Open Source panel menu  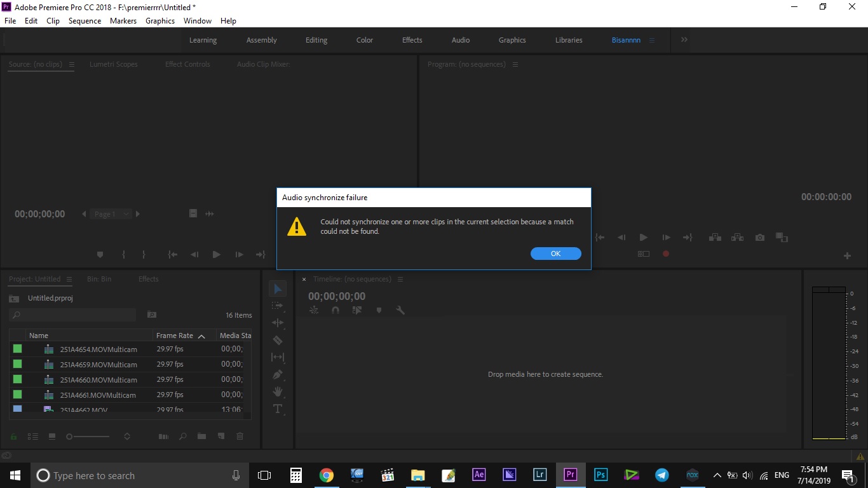coord(72,64)
